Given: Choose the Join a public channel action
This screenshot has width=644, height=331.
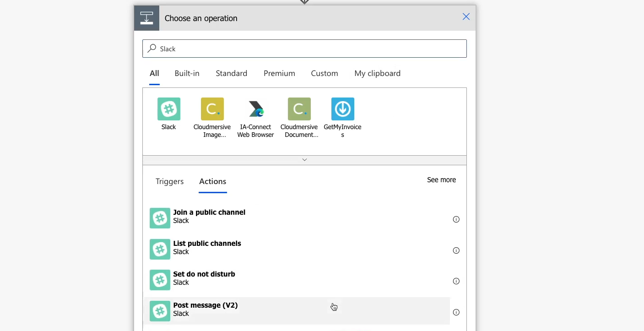Looking at the screenshot, I should tap(297, 218).
